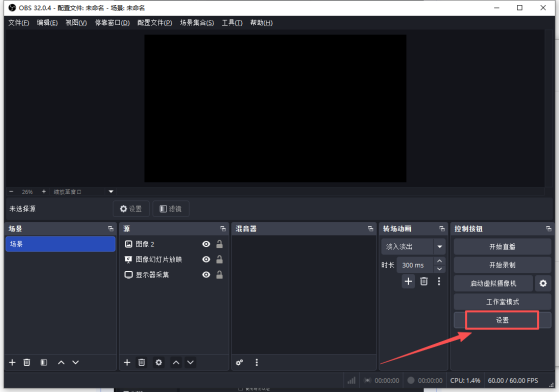Remove selected scene with trash icon
This screenshot has width=559, height=392.
click(x=27, y=362)
